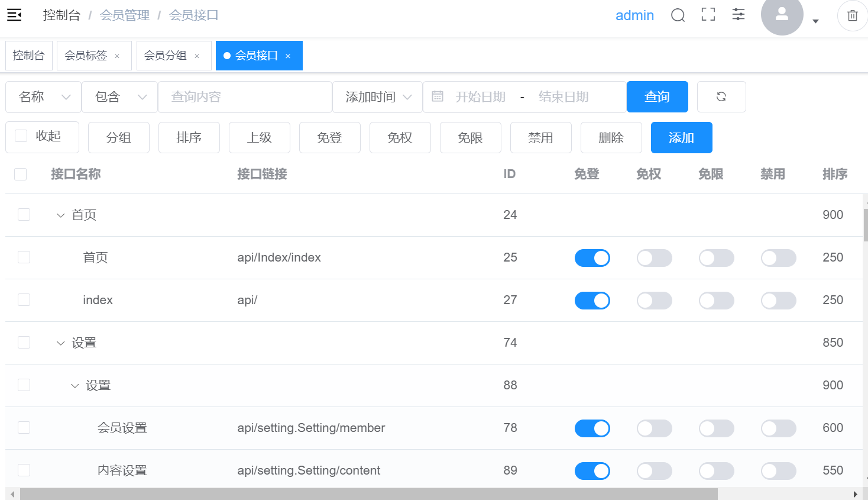This screenshot has height=500, width=868.
Task: Click the horizontal scrollbar thumb
Action: (369, 494)
